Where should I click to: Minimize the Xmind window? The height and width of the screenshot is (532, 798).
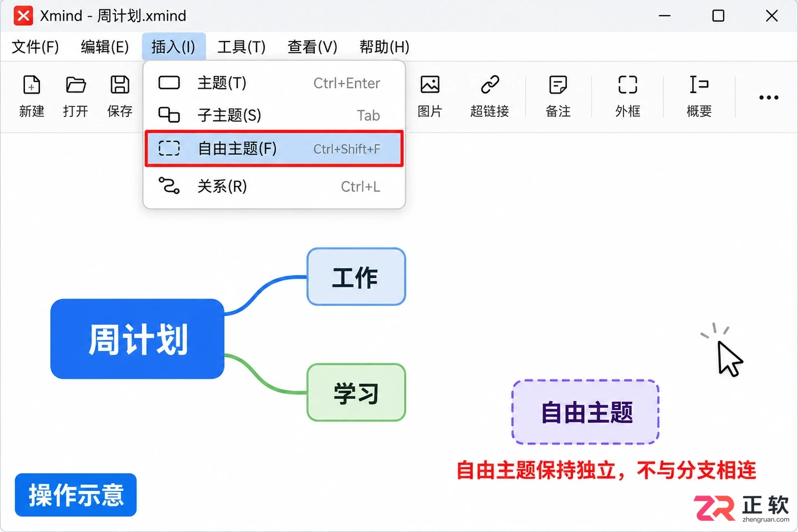(664, 16)
